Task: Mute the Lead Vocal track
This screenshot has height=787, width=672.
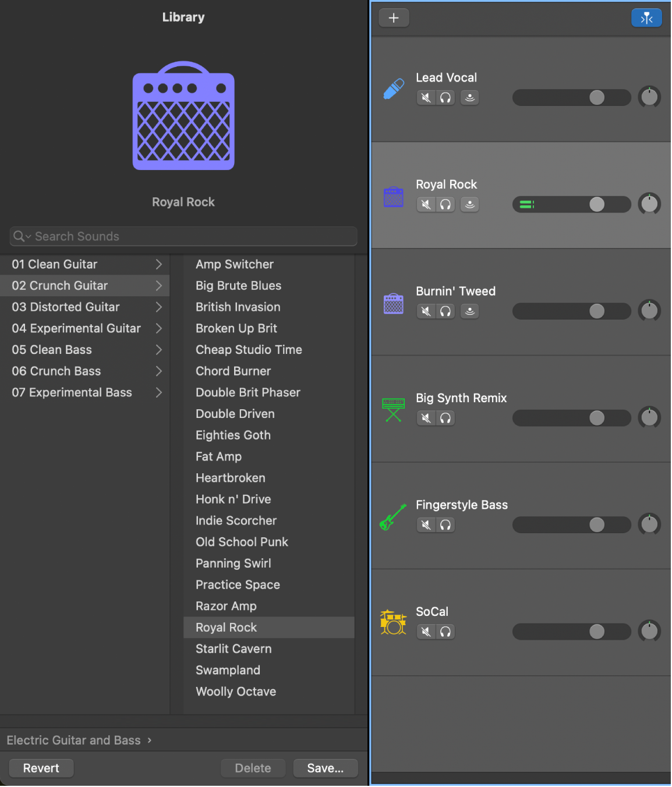Action: coord(426,97)
